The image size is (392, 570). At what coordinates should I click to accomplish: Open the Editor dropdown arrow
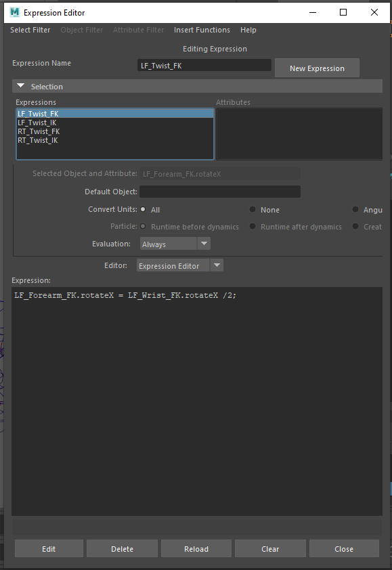coord(217,265)
